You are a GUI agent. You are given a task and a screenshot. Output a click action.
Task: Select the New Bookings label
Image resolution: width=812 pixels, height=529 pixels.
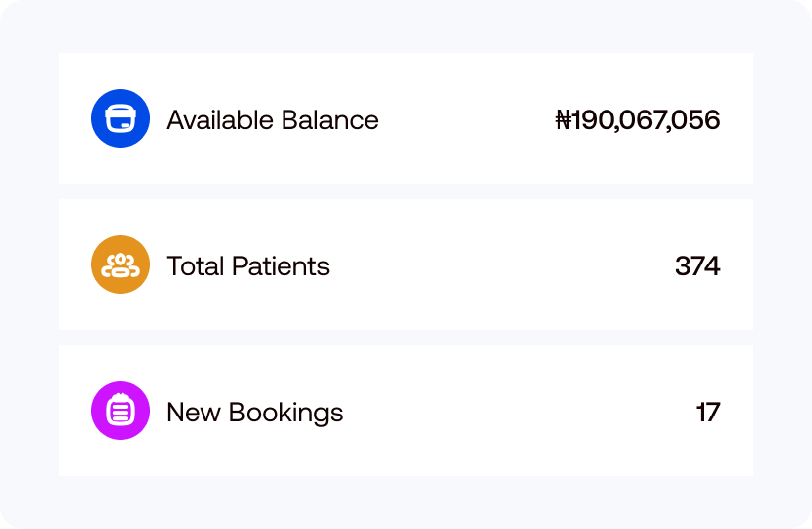pos(254,413)
